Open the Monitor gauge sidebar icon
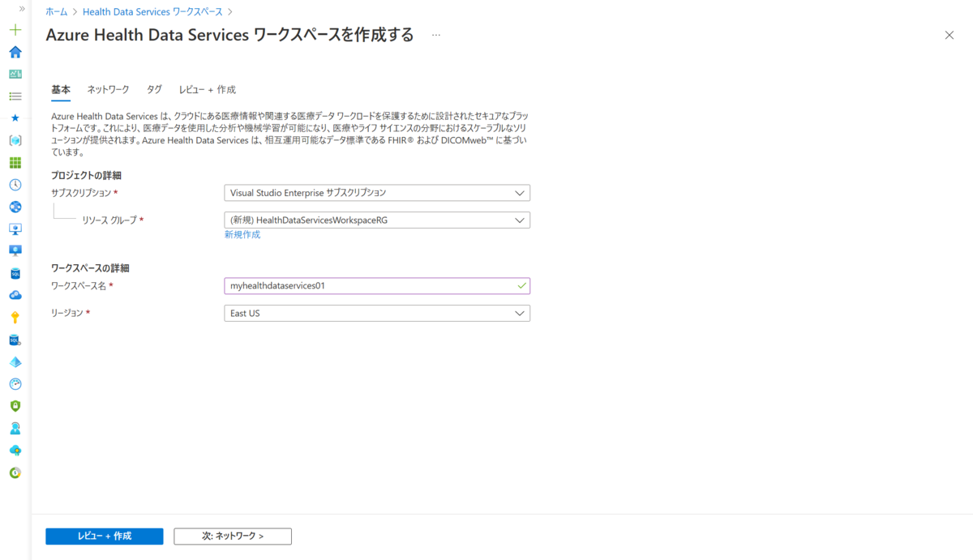Image resolution: width=973 pixels, height=560 pixels. 15,383
